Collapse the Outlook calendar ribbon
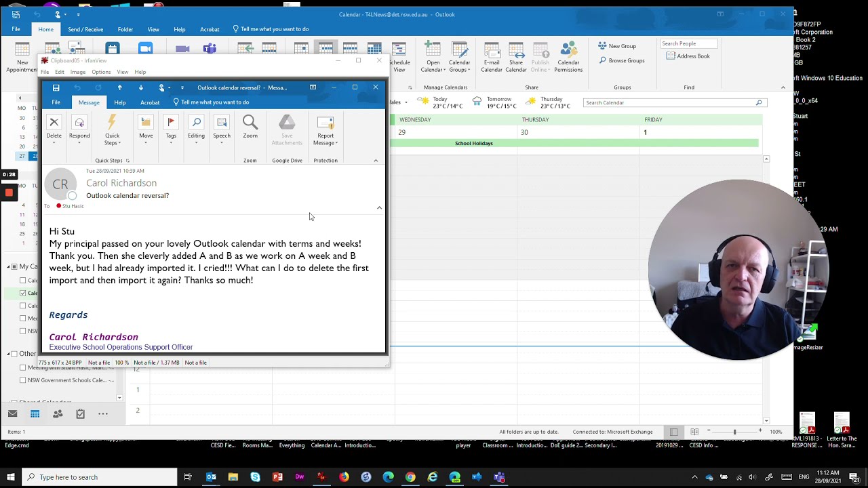868x488 pixels. (783, 87)
